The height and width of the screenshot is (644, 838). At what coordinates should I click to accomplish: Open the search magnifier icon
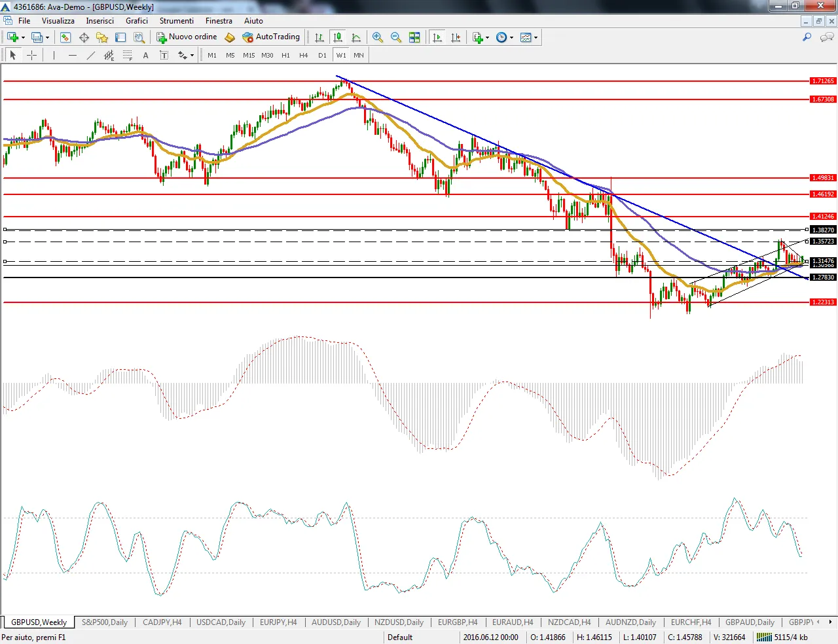click(807, 37)
